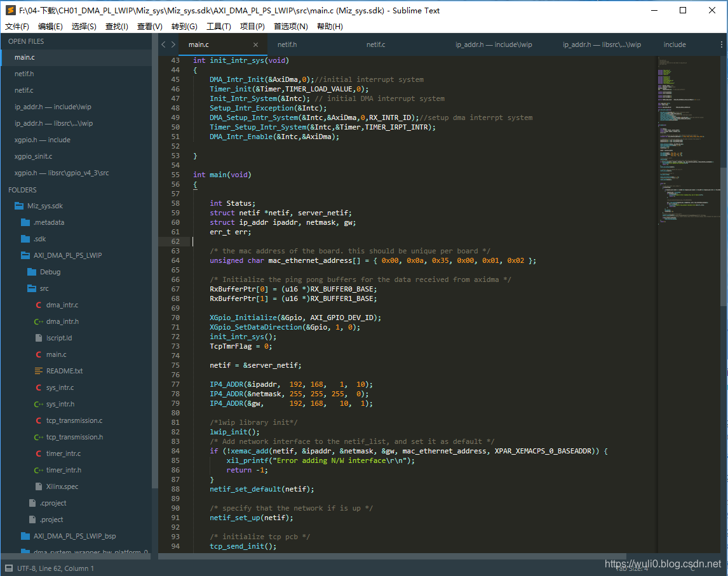The height and width of the screenshot is (576, 728).
Task: Click the Debug folder icon
Action: (32, 272)
